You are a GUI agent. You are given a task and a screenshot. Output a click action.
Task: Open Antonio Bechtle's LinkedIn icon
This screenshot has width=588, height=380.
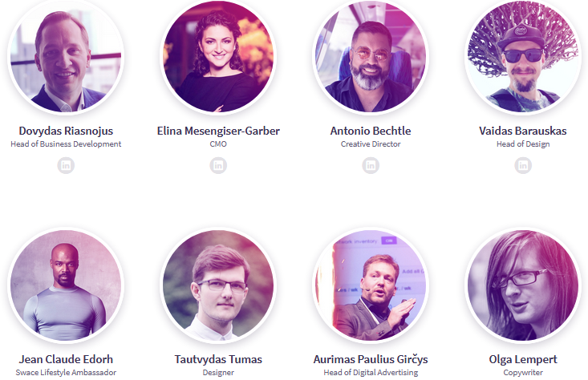[371, 165]
